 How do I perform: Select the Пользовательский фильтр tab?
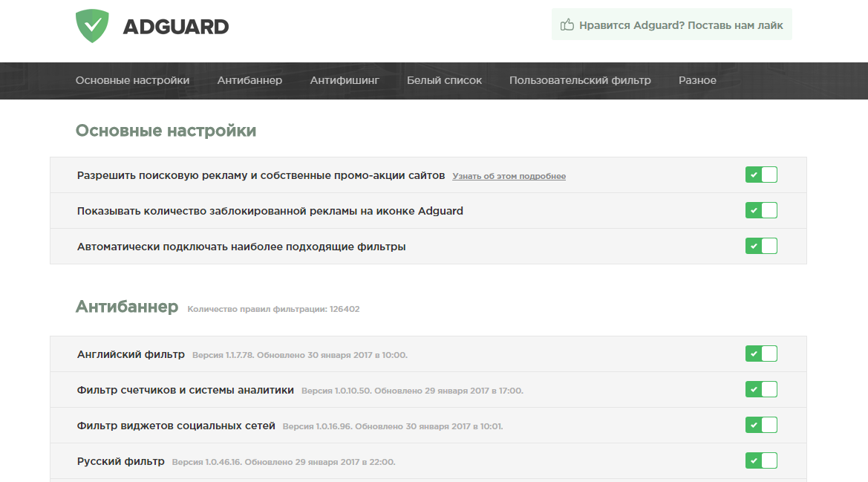580,80
